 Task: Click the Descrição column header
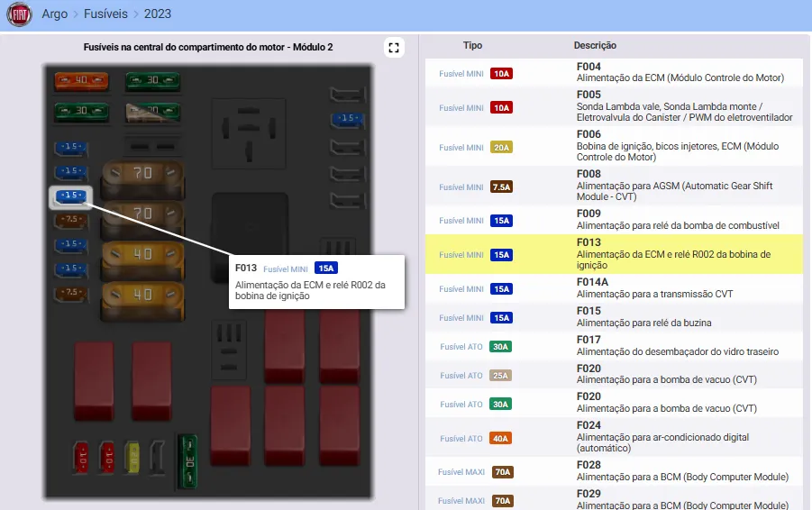tap(595, 46)
